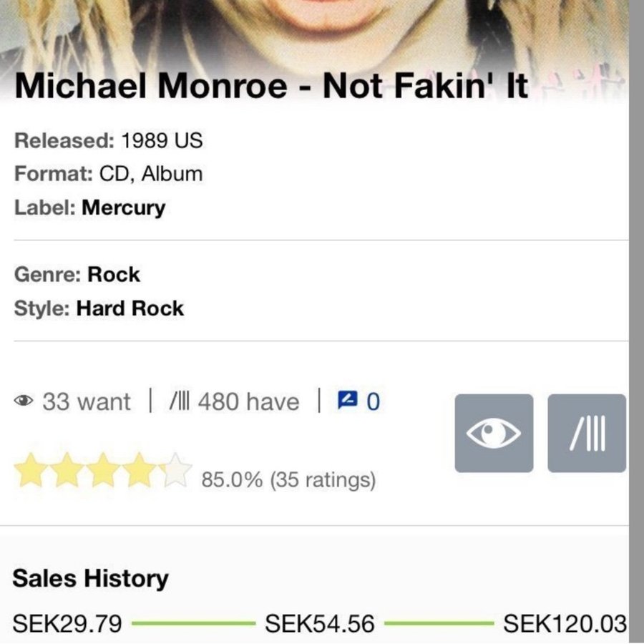Screen dimensions: 644x644
Task: Add release to collection via shelf button
Action: [587, 433]
